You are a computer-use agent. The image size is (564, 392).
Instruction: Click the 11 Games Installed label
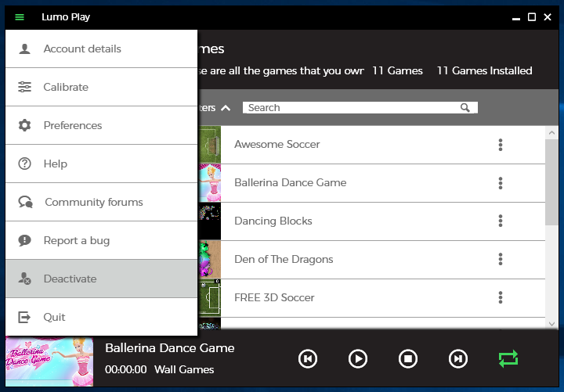tap(484, 70)
